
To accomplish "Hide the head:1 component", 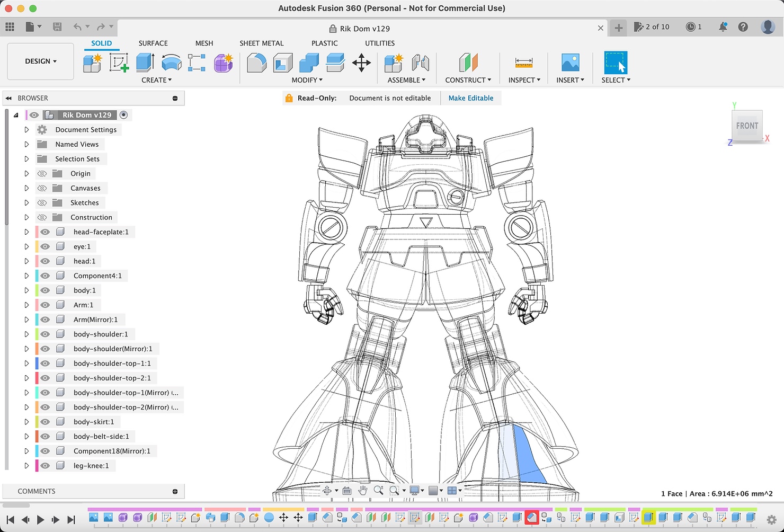I will pos(45,261).
